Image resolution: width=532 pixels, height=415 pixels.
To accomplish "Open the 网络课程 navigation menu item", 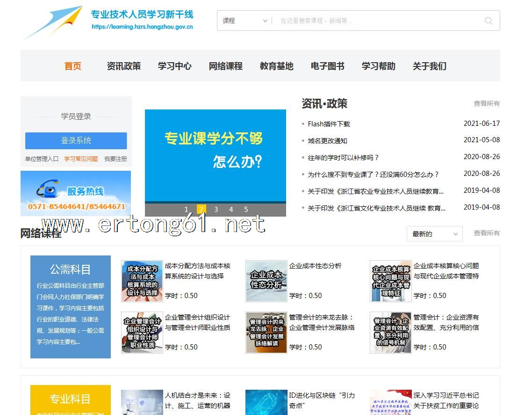I will tap(225, 66).
